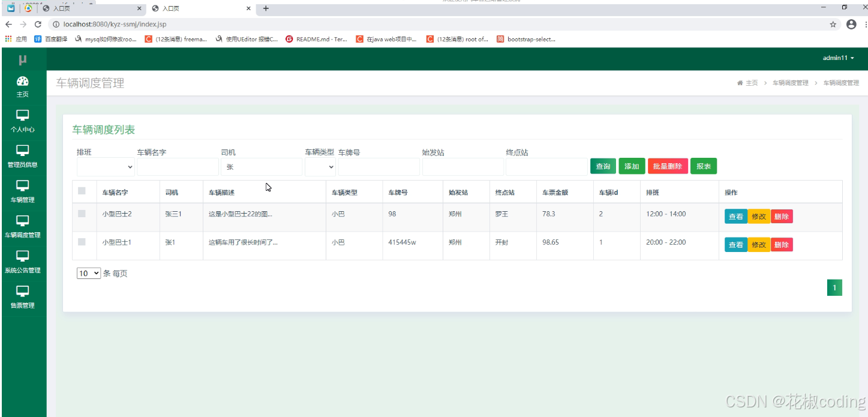868x417 pixels.
Task: Open the 主页 dashboard icon in sidebar
Action: pos(23,82)
